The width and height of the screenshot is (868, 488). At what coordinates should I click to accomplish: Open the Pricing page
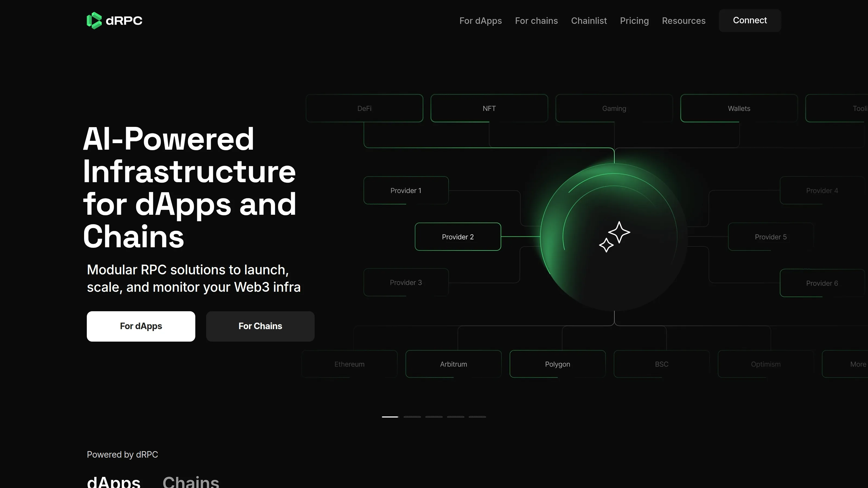pyautogui.click(x=634, y=21)
